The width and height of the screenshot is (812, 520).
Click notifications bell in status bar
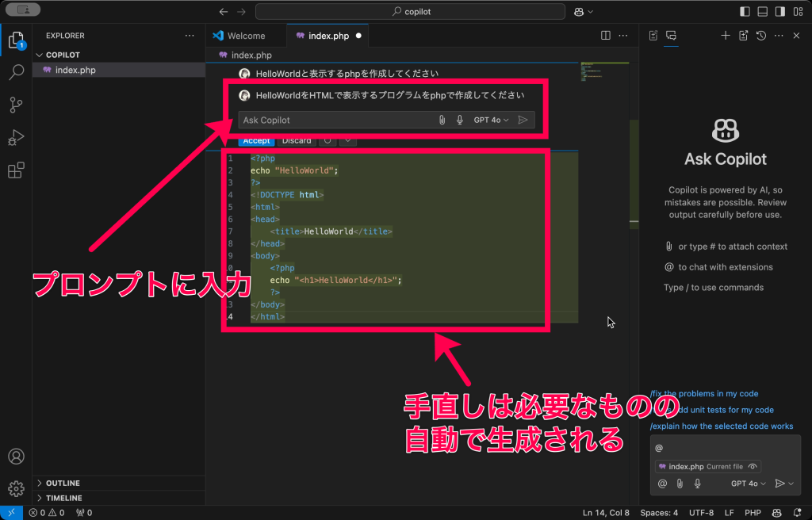point(799,513)
